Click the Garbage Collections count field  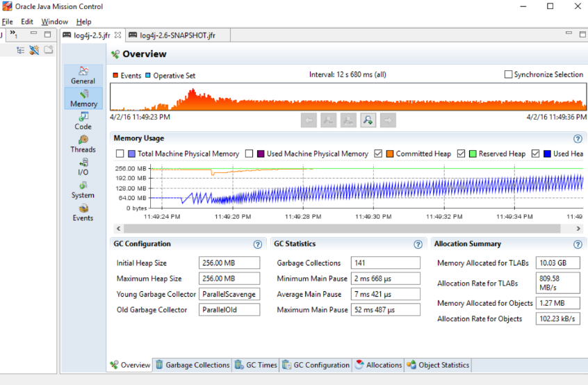[386, 263]
